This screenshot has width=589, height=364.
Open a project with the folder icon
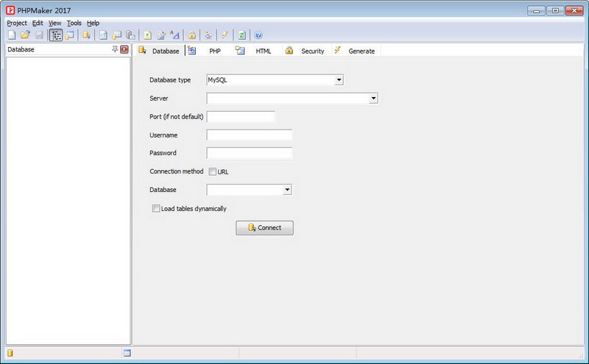click(x=25, y=35)
